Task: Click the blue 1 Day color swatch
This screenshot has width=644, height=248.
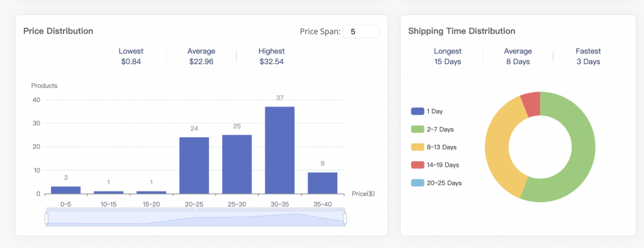Action: point(418,111)
